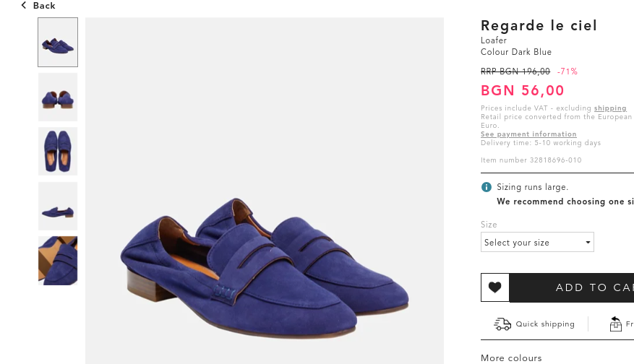Screen dimensions: 634x364
Task: Click the BGN 56,00 sale price
Action: pos(523,90)
